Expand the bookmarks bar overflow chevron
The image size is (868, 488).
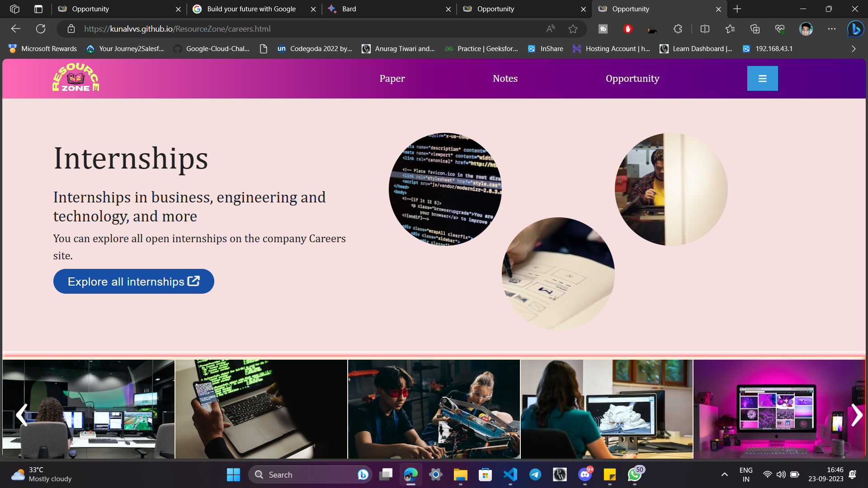pyautogui.click(x=854, y=49)
